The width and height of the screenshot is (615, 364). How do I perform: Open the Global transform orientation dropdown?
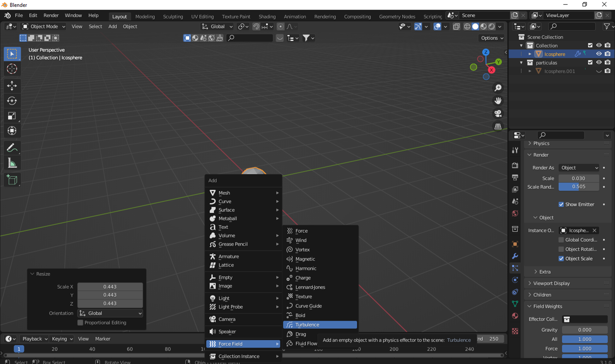(217, 26)
